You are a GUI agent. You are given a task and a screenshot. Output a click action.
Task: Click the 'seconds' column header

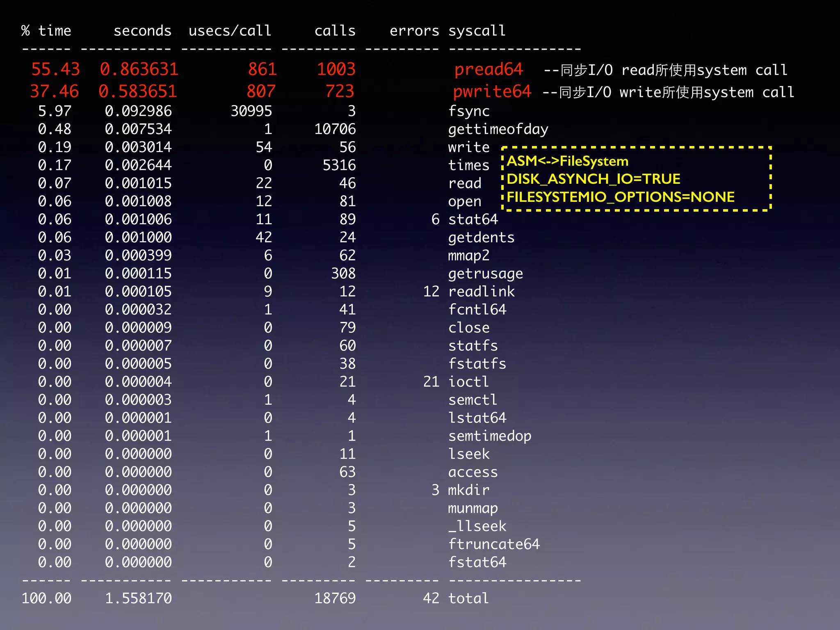point(142,31)
